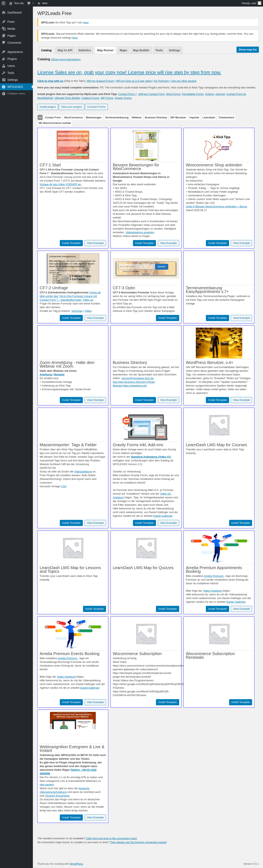Click the Show map list button
The image size is (263, 868).
pos(247,49)
